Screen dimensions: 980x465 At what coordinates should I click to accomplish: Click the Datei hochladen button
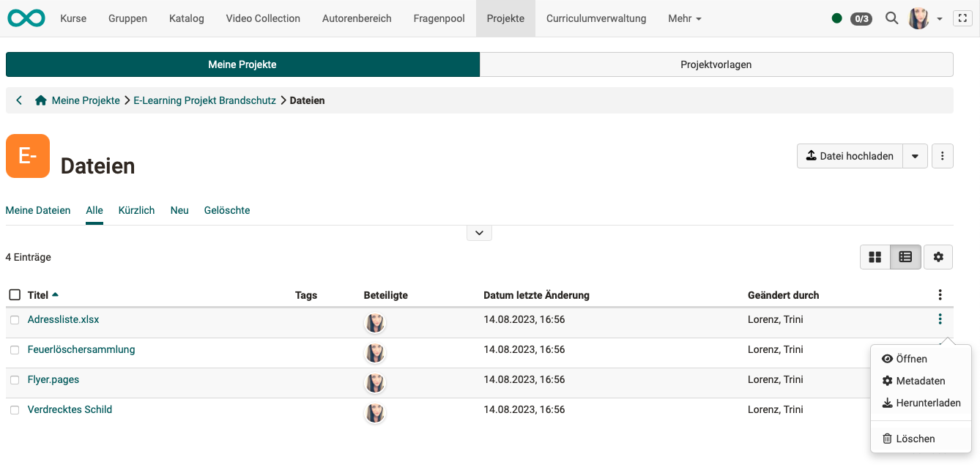click(850, 156)
